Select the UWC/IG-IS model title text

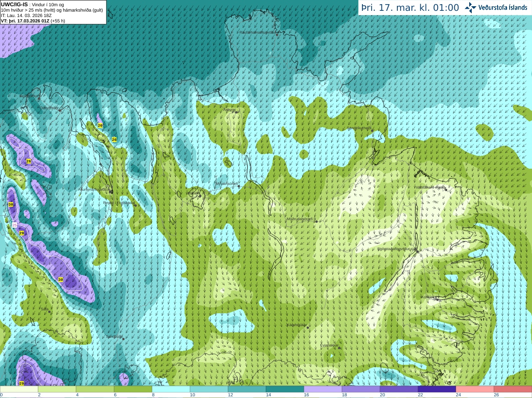point(14,5)
